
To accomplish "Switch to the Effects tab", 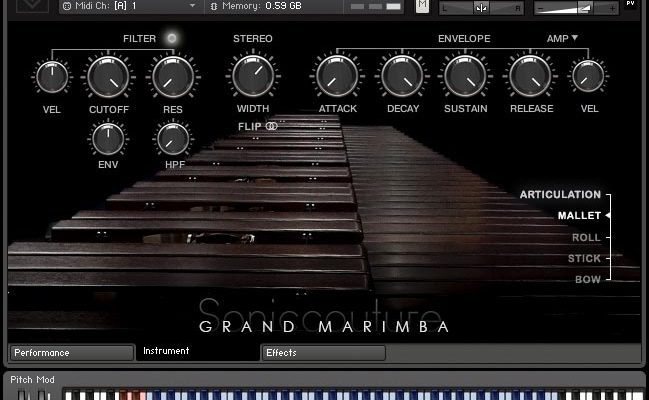I will (x=324, y=353).
